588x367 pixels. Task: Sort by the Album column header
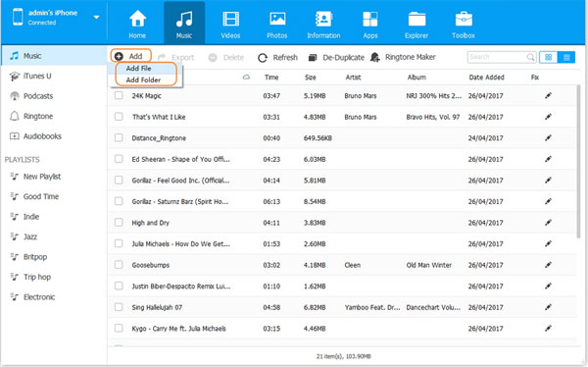point(416,78)
